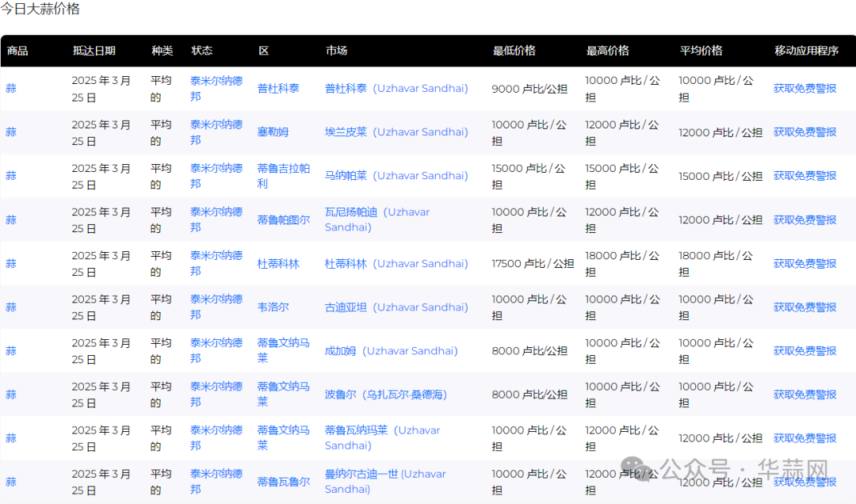Select the 12000 卢比/公担 average price for 埃兰皮莱
856x504 pixels.
(720, 132)
